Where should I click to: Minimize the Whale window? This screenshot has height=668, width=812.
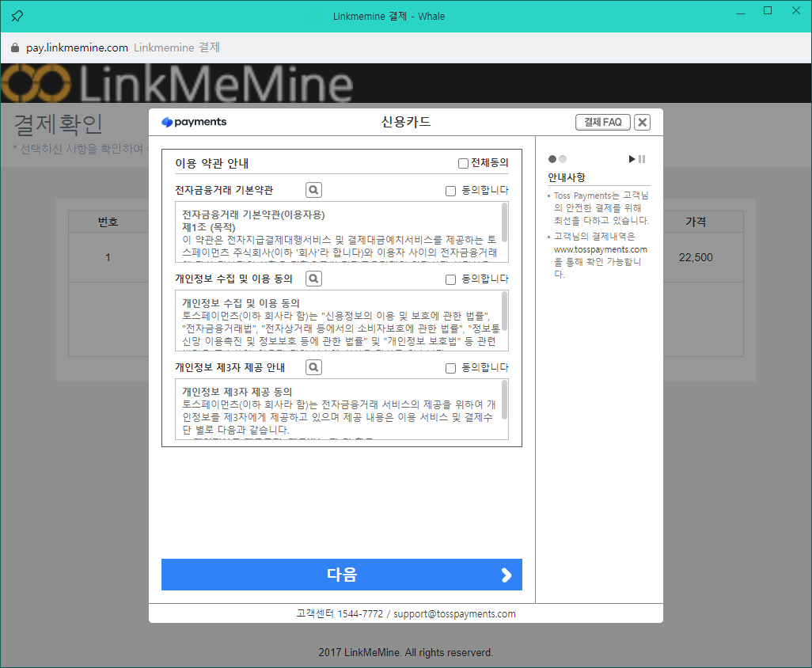tap(741, 13)
